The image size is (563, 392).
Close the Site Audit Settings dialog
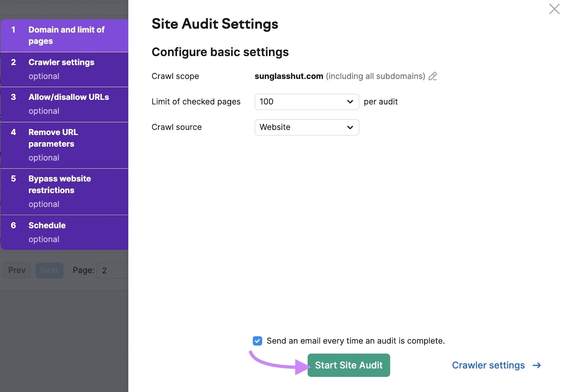pos(554,9)
